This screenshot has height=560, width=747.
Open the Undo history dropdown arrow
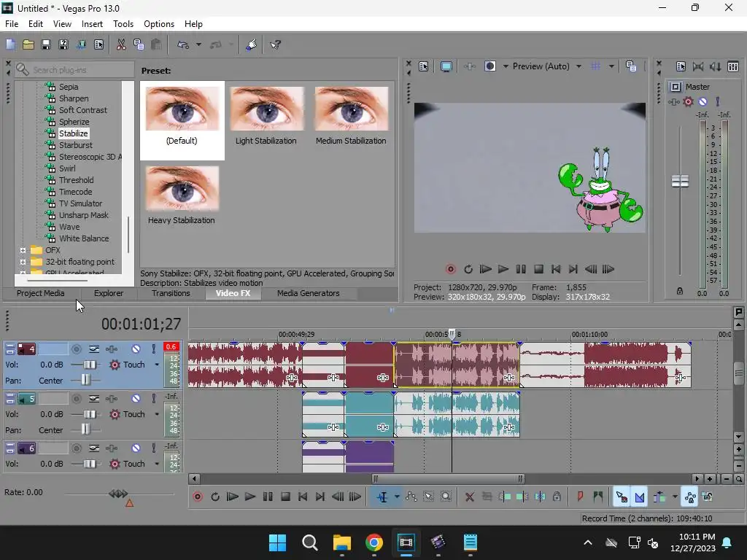tap(198, 44)
